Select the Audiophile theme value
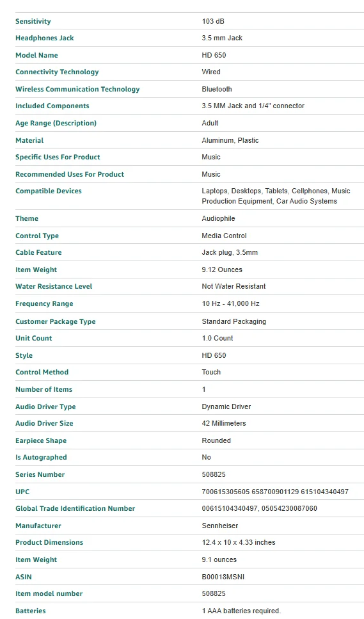The width and height of the screenshot is (364, 619). 219,219
